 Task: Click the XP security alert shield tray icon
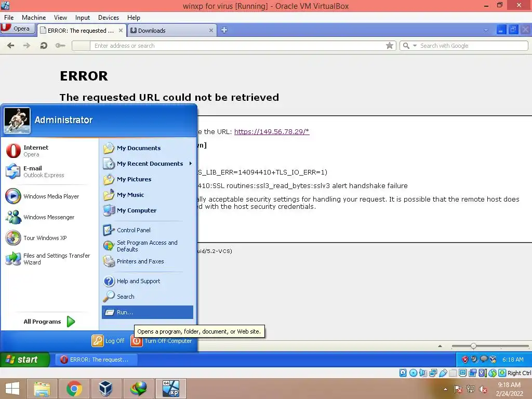click(465, 360)
